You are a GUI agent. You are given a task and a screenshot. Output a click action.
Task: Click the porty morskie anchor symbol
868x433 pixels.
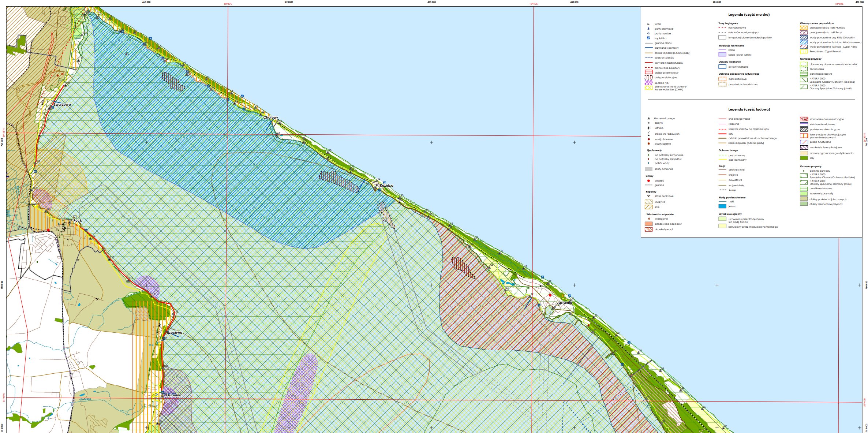click(648, 33)
